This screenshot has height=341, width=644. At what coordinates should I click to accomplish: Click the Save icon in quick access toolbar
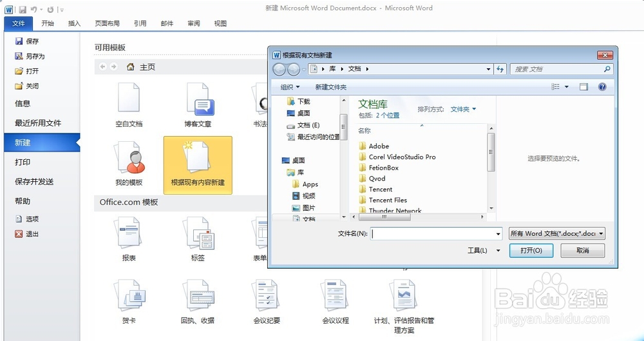(22, 9)
